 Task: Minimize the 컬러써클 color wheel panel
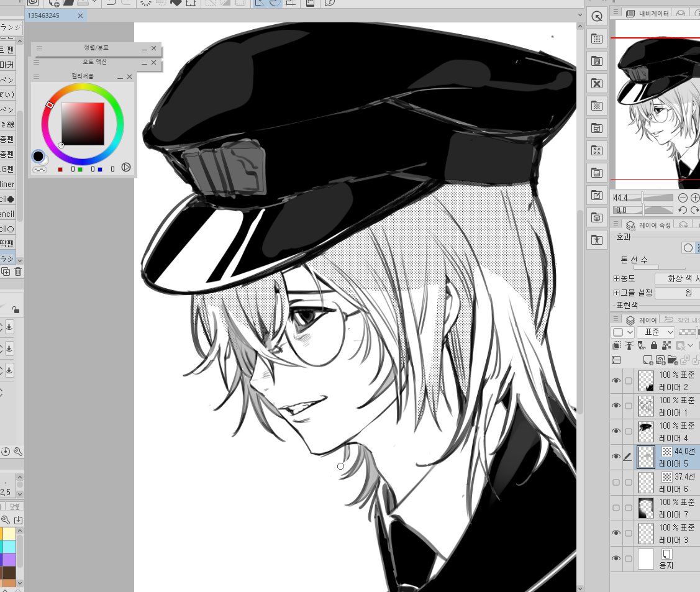click(120, 78)
